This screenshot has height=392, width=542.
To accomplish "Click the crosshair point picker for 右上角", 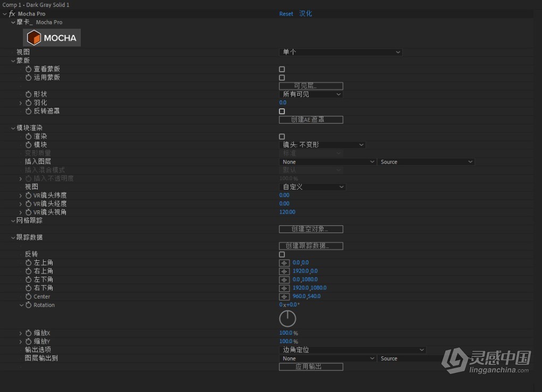I will tap(284, 271).
